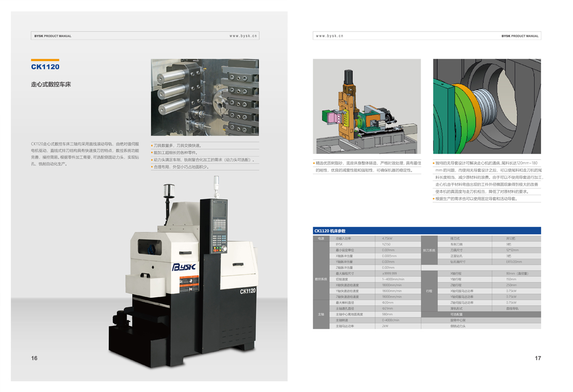The height and width of the screenshot is (392, 573).
Task: Click the Z轴伺服马达功率 row label
Action: point(462,303)
